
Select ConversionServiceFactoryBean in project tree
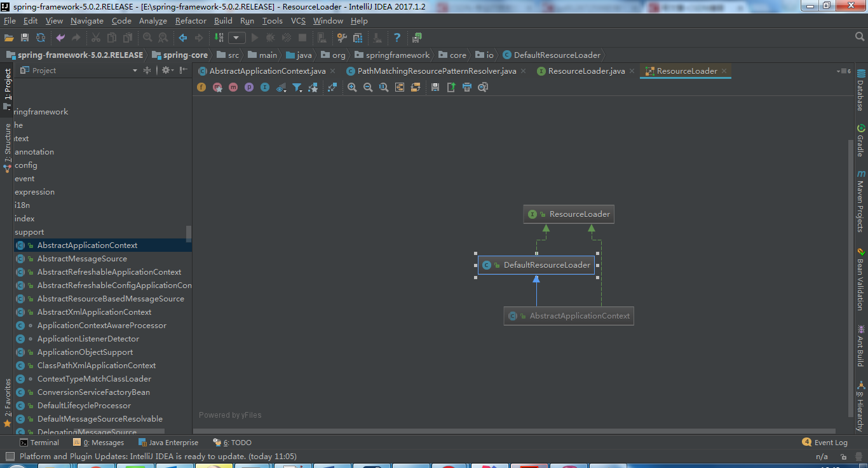tap(93, 392)
